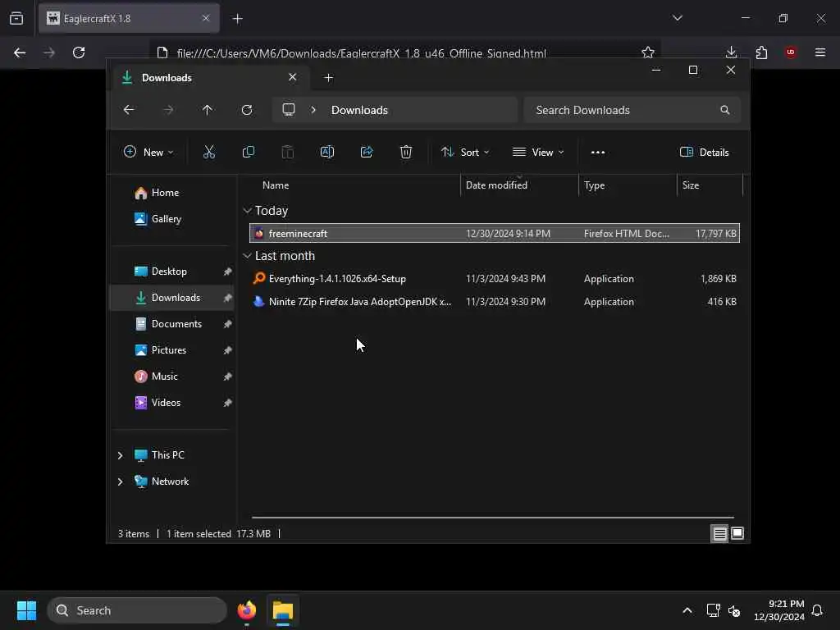Open Firefox list all tabs dropdown
This screenshot has height=630, width=840.
[x=678, y=18]
